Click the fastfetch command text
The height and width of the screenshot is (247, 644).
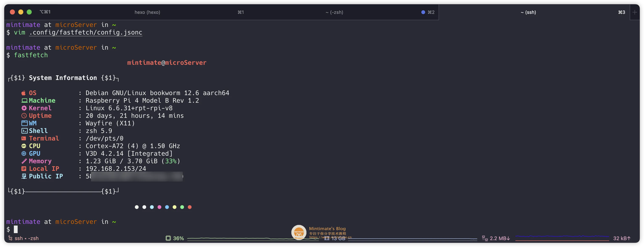coord(31,55)
